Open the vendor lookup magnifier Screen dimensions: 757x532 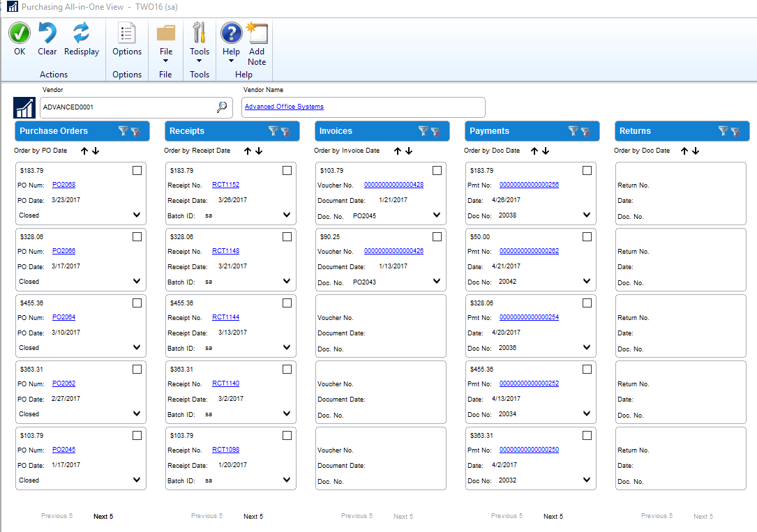pyautogui.click(x=222, y=107)
